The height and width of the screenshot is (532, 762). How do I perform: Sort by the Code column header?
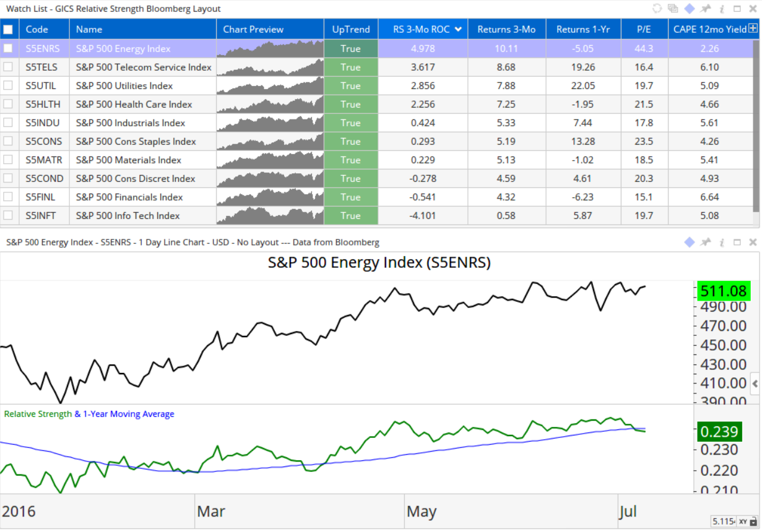click(44, 29)
